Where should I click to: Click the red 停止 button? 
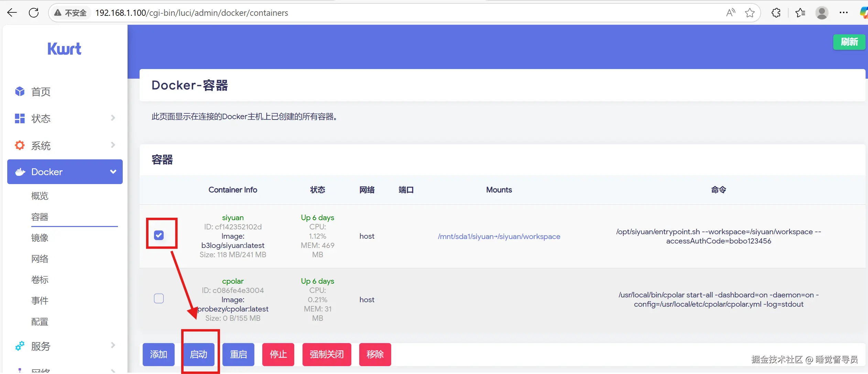point(278,354)
